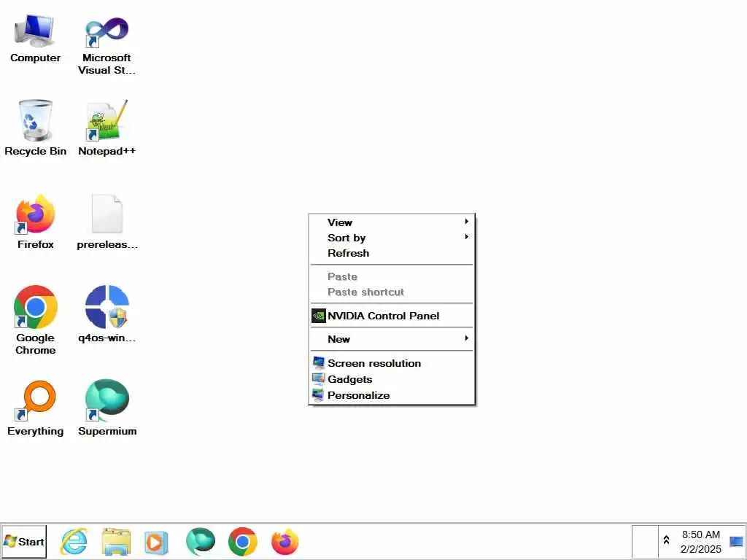Open Internet Explorer from the taskbar
747x560 pixels.
[x=74, y=542]
